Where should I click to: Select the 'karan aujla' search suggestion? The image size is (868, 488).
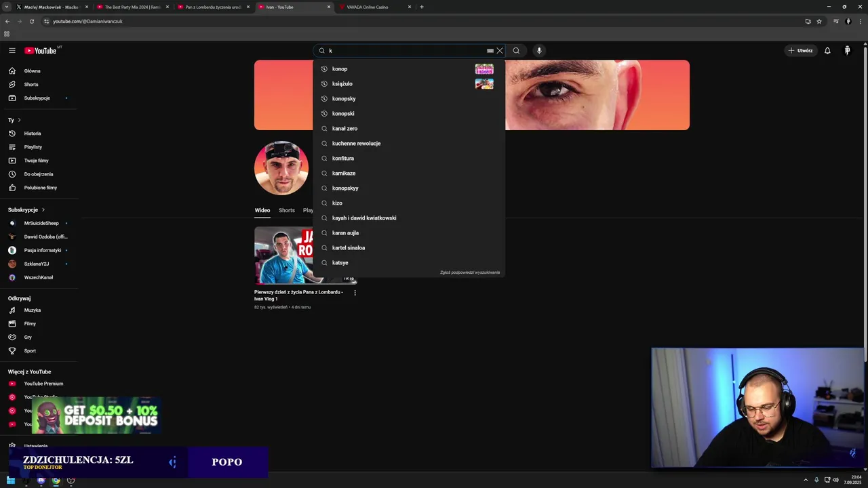click(x=409, y=233)
